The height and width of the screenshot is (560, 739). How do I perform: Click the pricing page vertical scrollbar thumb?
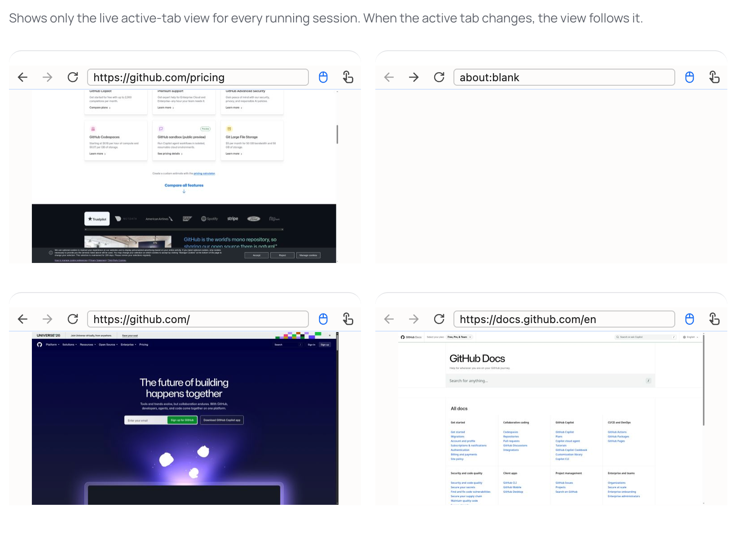[337, 134]
